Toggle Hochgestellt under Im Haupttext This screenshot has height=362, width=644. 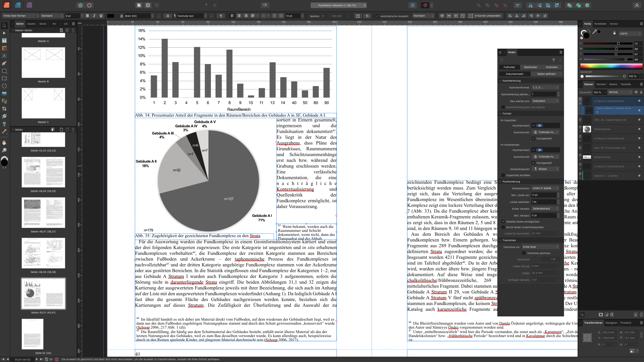point(533,138)
